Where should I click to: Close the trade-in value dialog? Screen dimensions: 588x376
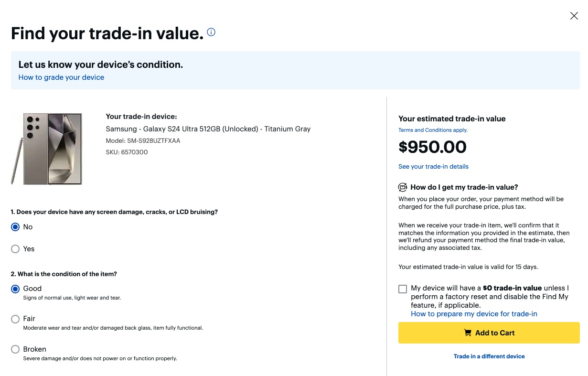(574, 16)
